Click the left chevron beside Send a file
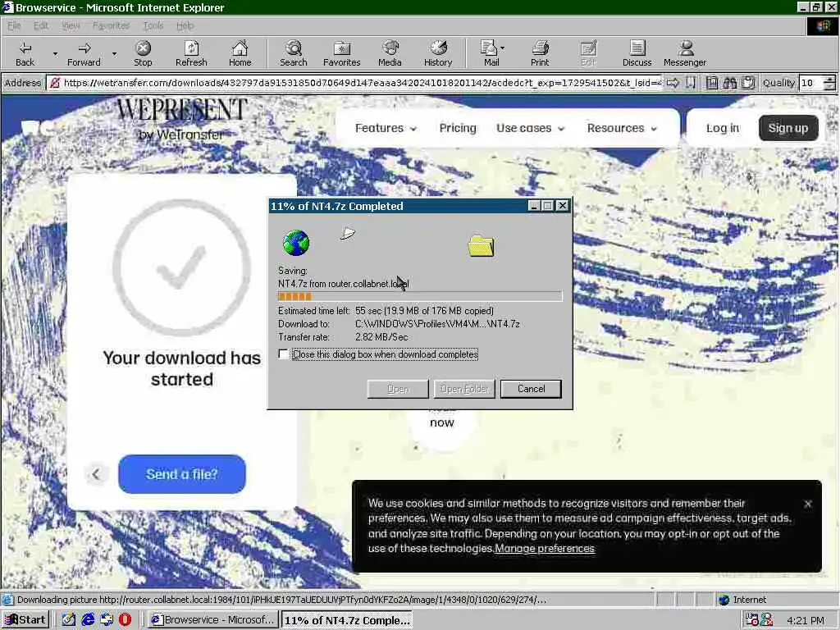 click(x=96, y=474)
